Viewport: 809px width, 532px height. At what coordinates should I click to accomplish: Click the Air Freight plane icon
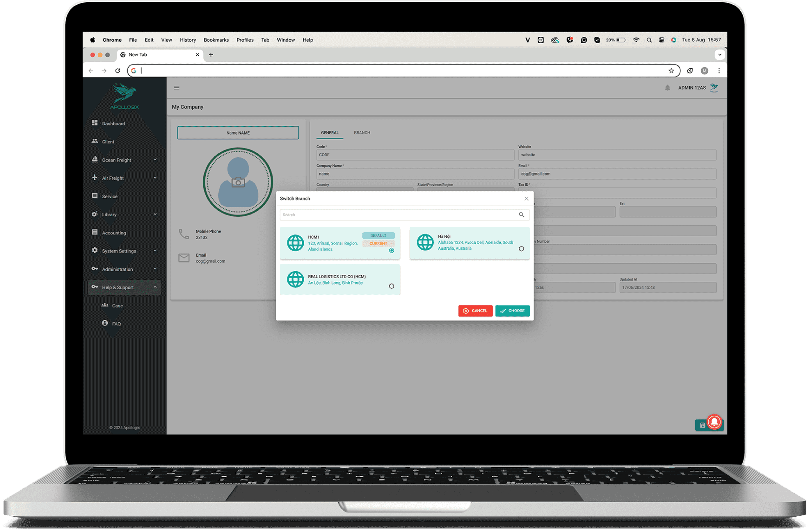click(x=95, y=178)
